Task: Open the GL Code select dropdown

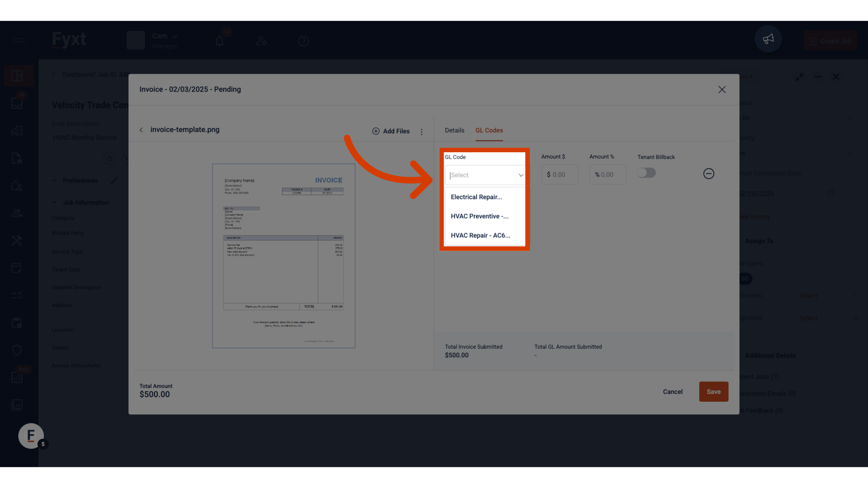Action: pyautogui.click(x=485, y=175)
